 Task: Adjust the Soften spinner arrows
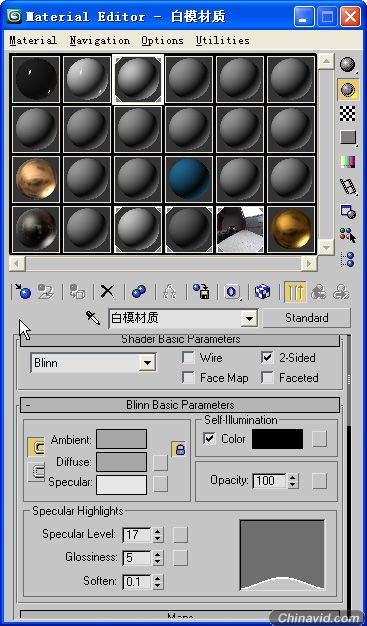158,582
